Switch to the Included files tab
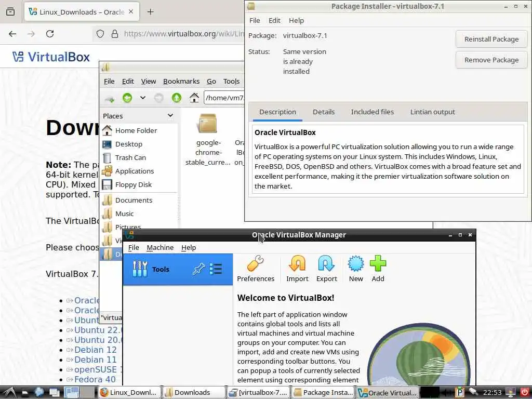The image size is (532, 399). tap(372, 112)
